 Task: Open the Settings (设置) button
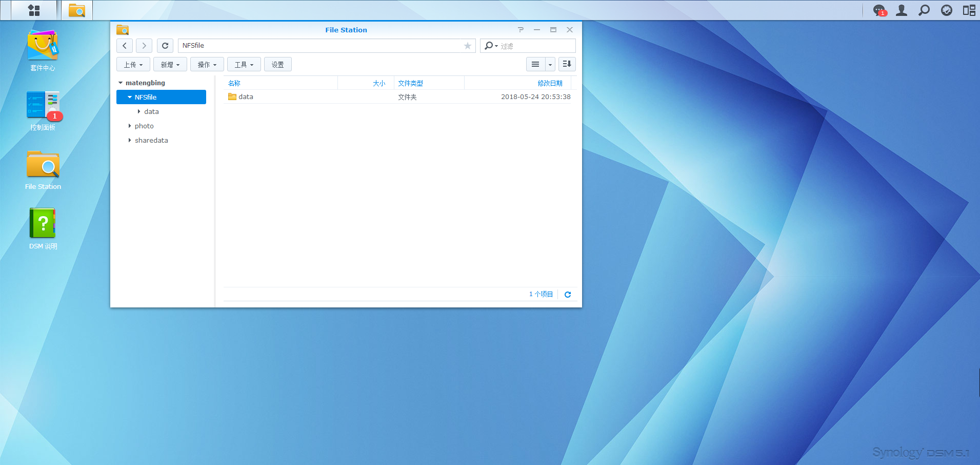pos(278,64)
